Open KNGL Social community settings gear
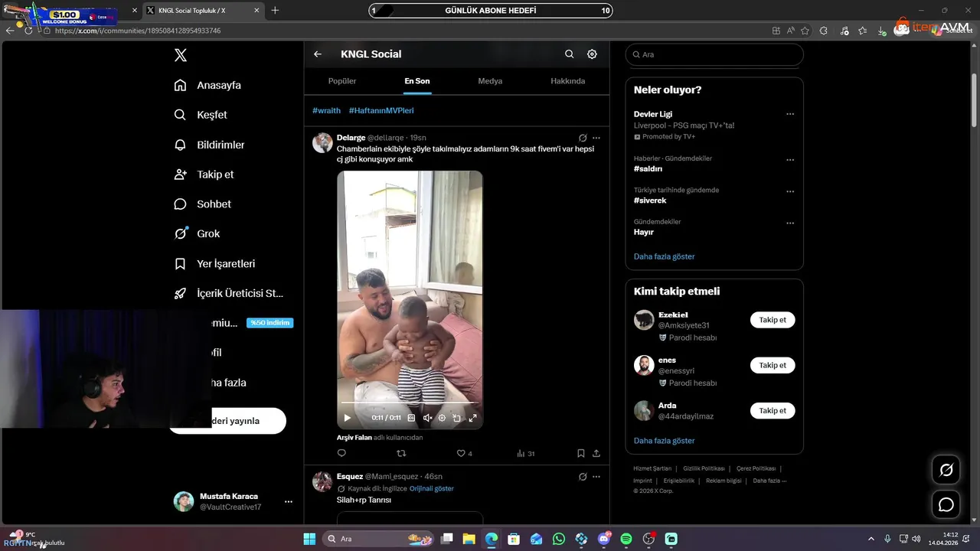Image resolution: width=980 pixels, height=551 pixels. (592, 54)
